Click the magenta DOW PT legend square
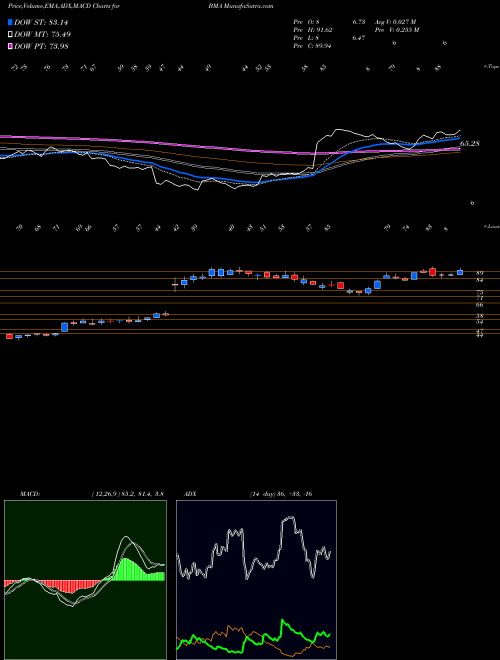Image resolution: width=500 pixels, height=660 pixels. pyautogui.click(x=11, y=46)
